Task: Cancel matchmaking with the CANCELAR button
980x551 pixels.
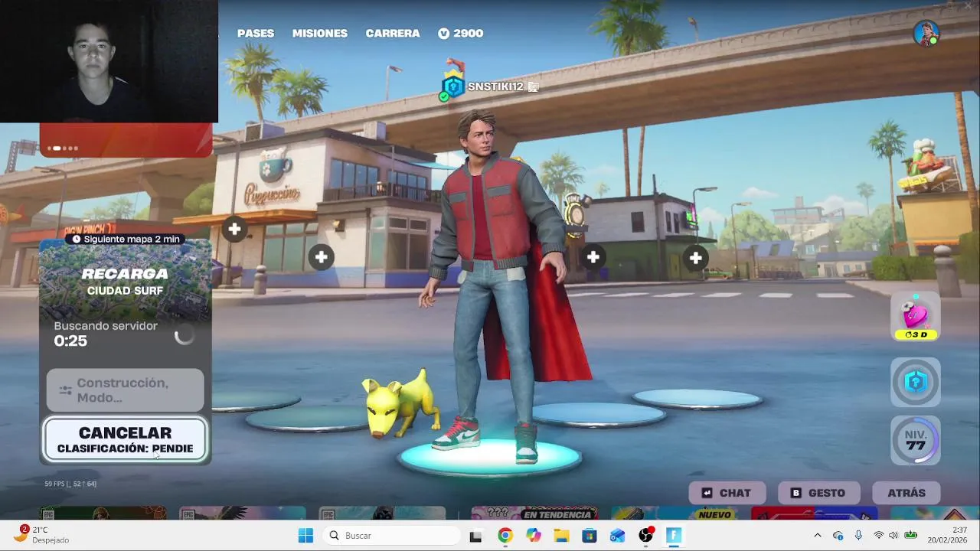Action: [126, 439]
